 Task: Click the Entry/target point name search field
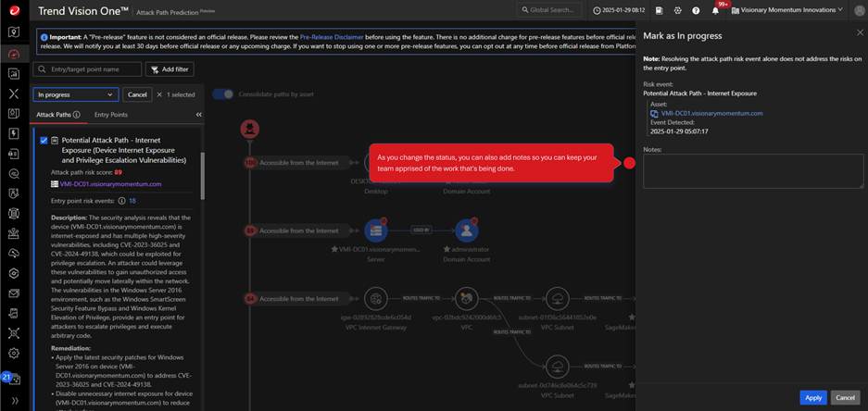point(87,69)
